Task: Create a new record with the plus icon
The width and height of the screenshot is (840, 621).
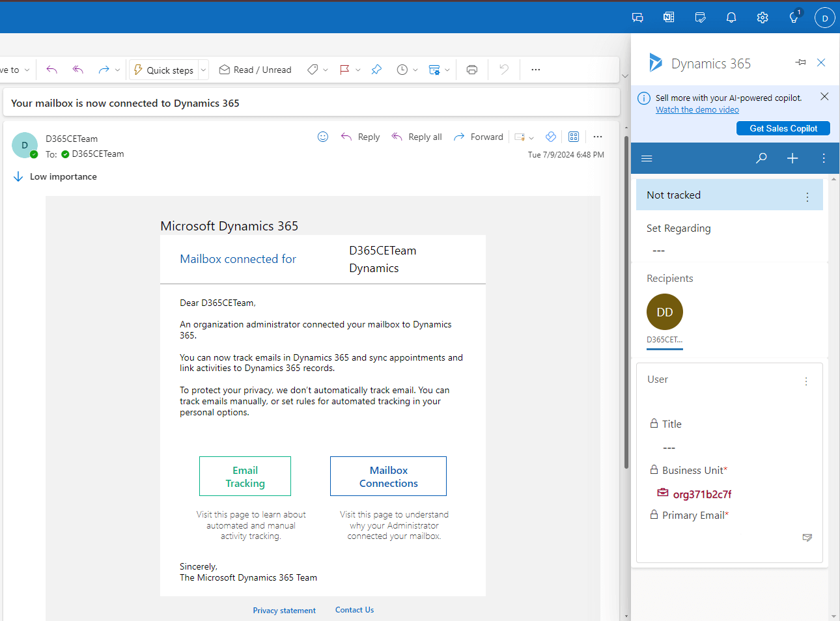Action: click(x=792, y=158)
